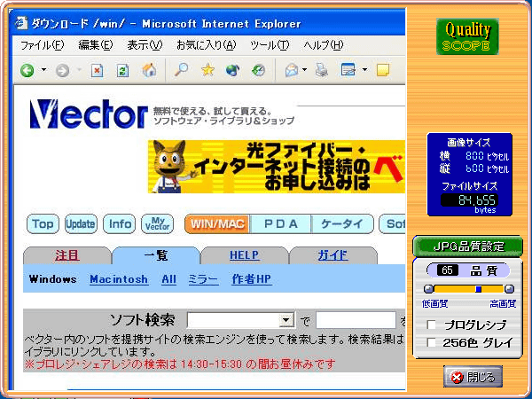Follow the All link
532x399 pixels.
(x=168, y=279)
